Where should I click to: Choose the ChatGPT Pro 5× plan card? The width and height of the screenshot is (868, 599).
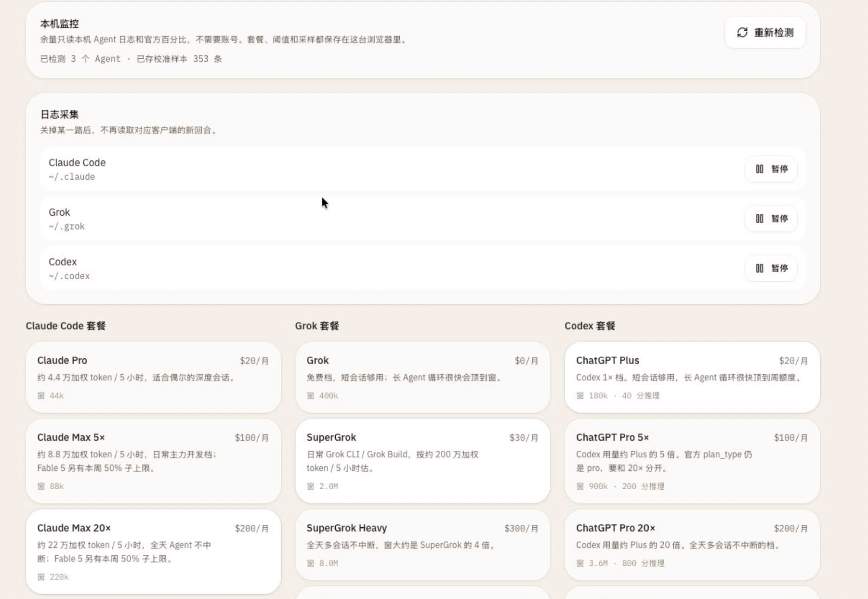(692, 461)
